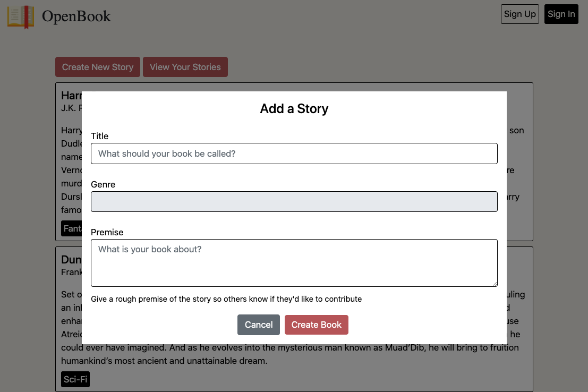Click the Title field label
Image resolution: width=588 pixels, height=392 pixels.
99,136
